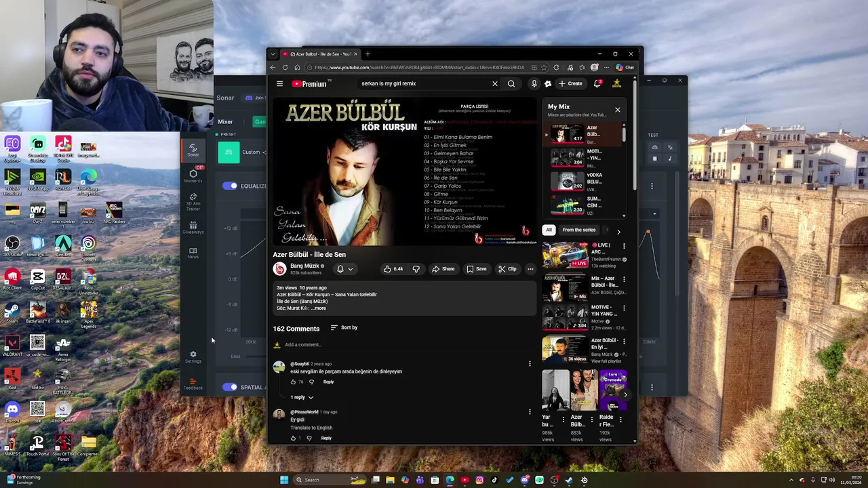Go back in the browser
The width and height of the screenshot is (868, 488).
(273, 67)
